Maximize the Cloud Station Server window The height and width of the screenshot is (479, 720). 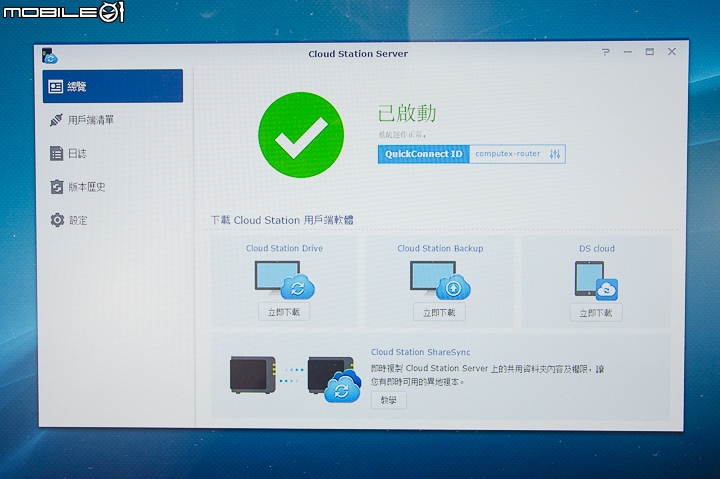coord(650,52)
